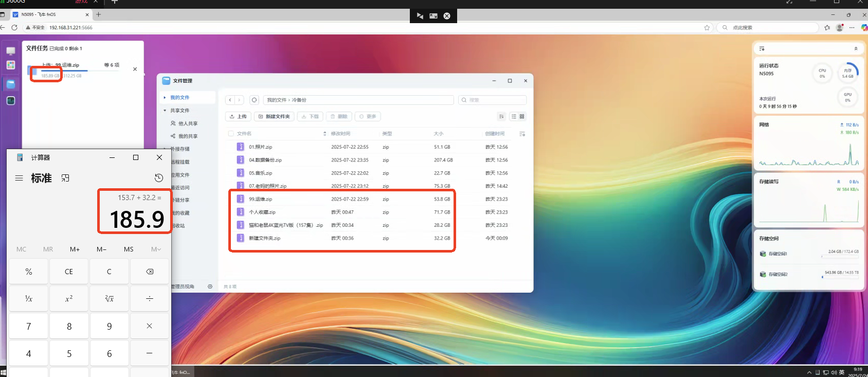Sort files by 修改时间 column header
This screenshot has height=377, width=868.
340,134
